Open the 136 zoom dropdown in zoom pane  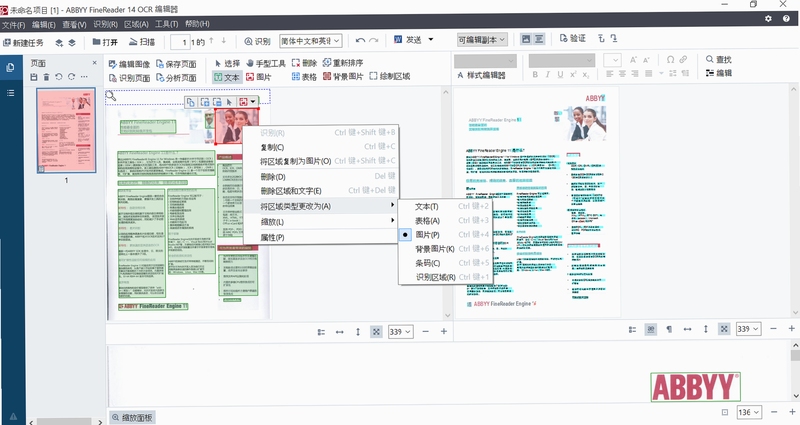[x=749, y=412]
